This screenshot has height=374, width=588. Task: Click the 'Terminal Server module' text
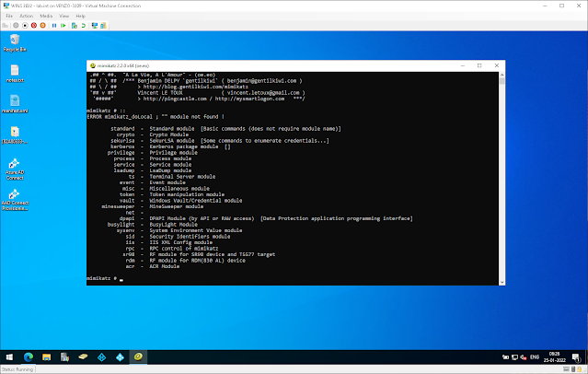(182, 177)
